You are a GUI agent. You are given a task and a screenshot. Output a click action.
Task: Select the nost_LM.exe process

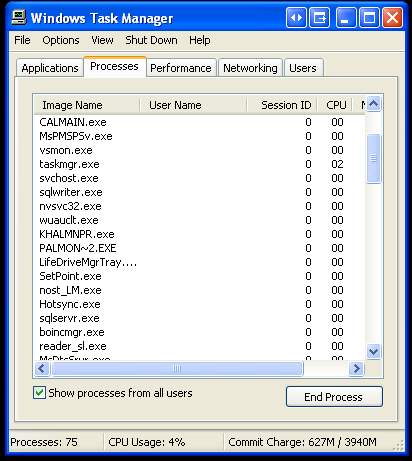pyautogui.click(x=199, y=290)
